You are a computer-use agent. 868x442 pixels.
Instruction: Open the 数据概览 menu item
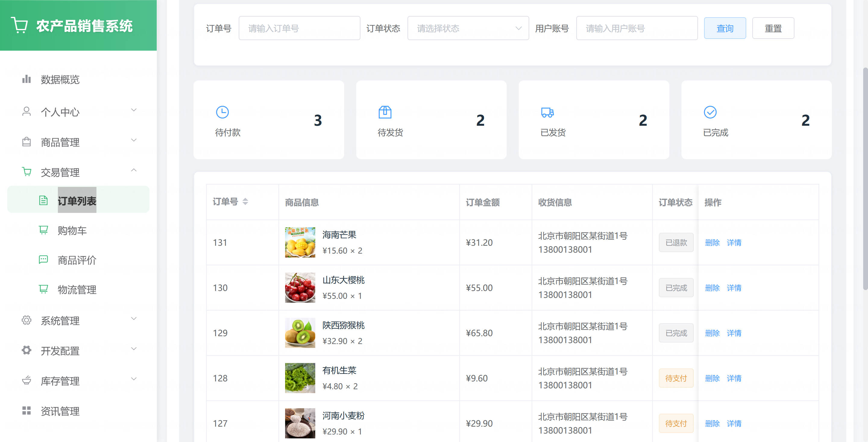pyautogui.click(x=78, y=80)
